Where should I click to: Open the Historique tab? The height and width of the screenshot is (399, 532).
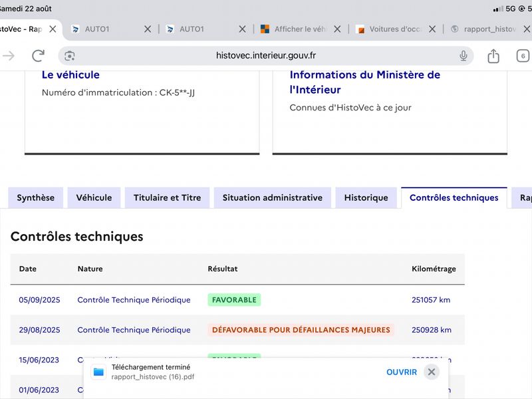coord(366,198)
